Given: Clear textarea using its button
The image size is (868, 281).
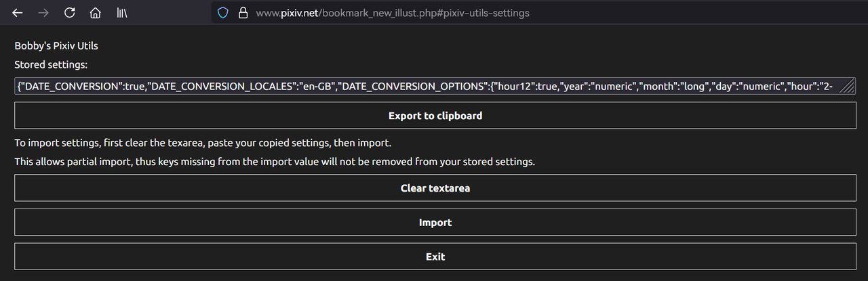Looking at the screenshot, I should 435,188.
